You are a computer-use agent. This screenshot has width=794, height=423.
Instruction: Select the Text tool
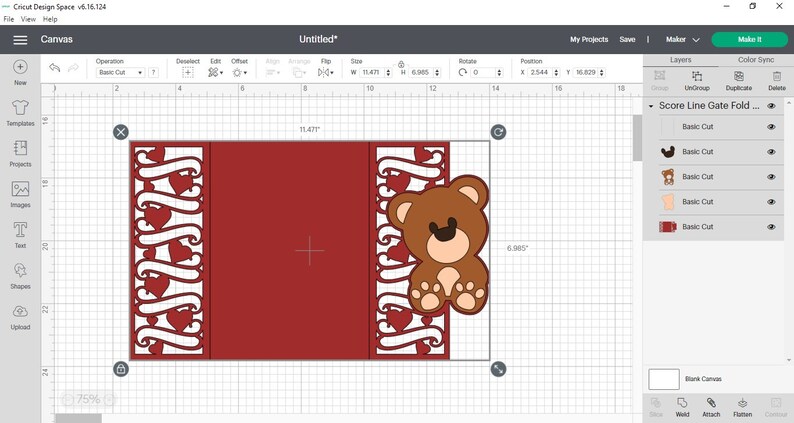[20, 235]
